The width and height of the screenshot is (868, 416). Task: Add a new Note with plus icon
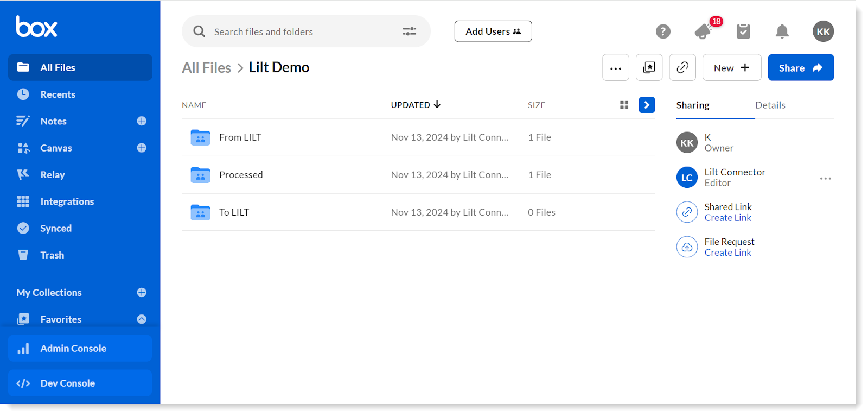click(x=142, y=121)
